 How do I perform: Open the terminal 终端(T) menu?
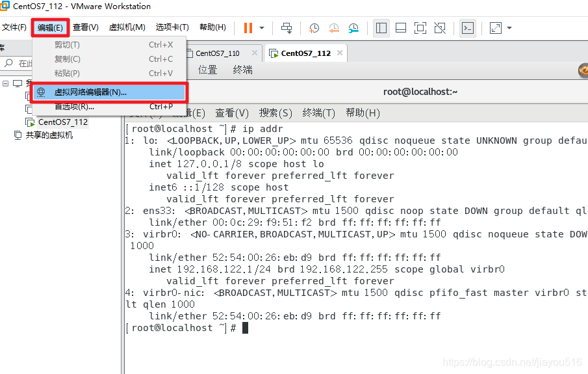click(319, 113)
